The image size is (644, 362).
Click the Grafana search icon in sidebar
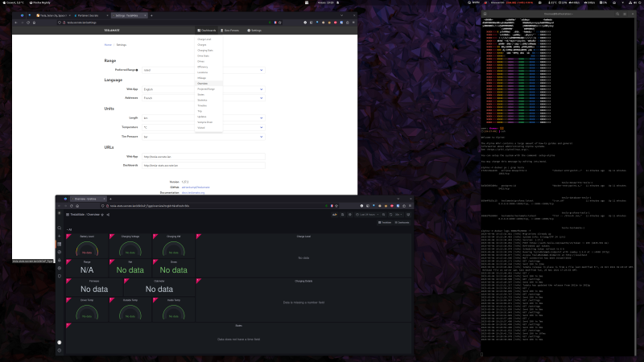point(59,228)
